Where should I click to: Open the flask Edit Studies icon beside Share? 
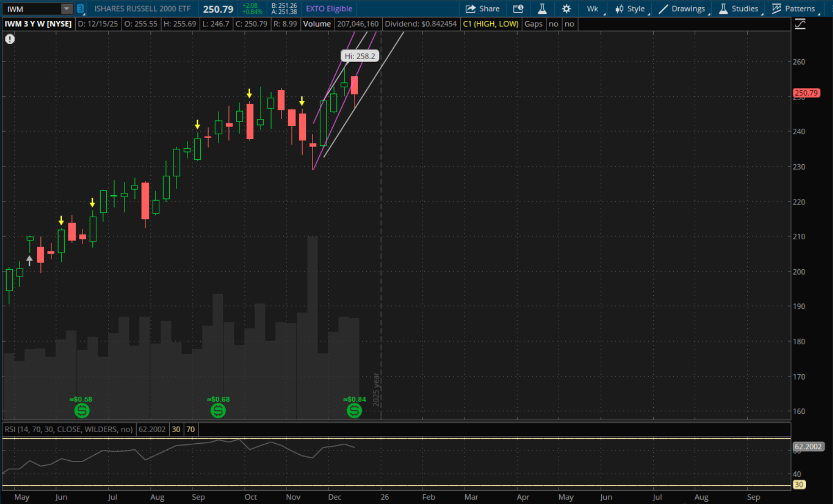(542, 9)
